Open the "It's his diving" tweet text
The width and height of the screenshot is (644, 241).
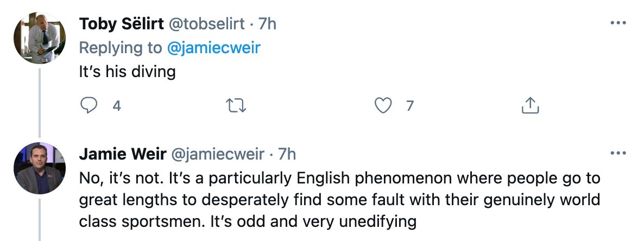click(x=127, y=72)
